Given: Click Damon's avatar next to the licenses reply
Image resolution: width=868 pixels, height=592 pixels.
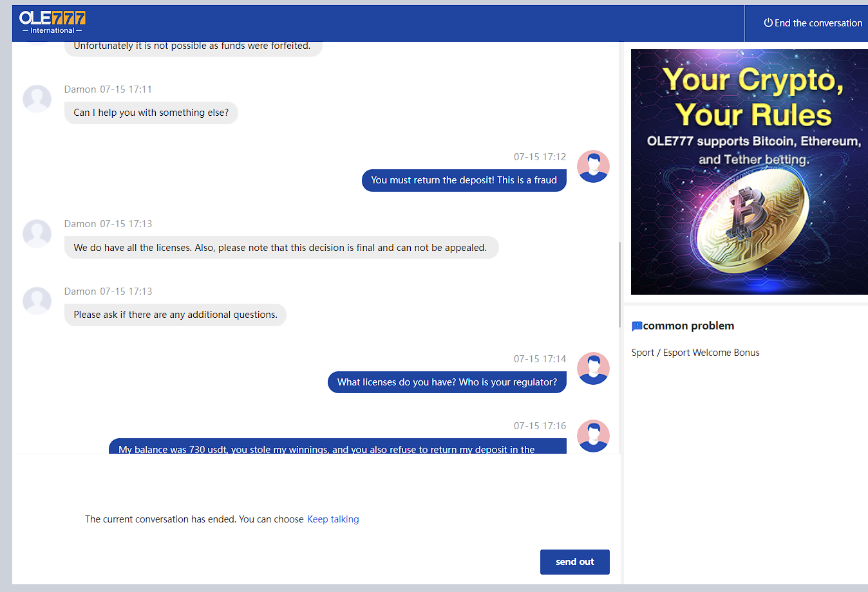Looking at the screenshot, I should point(37,234).
